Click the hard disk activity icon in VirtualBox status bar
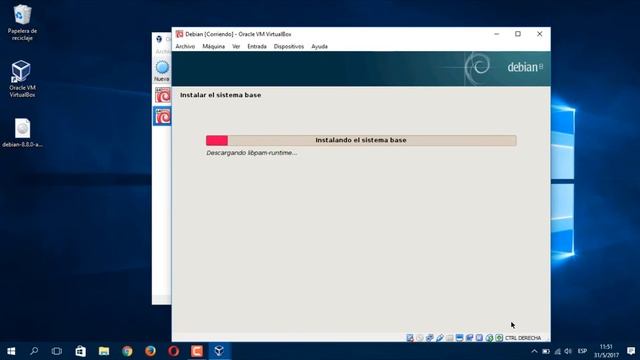The width and height of the screenshot is (640, 360). click(x=410, y=338)
